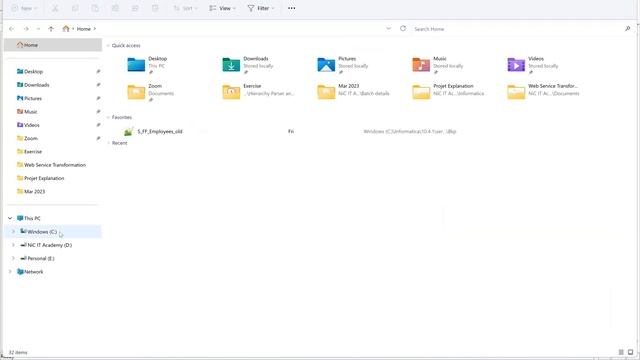Screen dimensions: 640x360
Task: Open the Videos quick access folder icon
Action: (x=516, y=64)
